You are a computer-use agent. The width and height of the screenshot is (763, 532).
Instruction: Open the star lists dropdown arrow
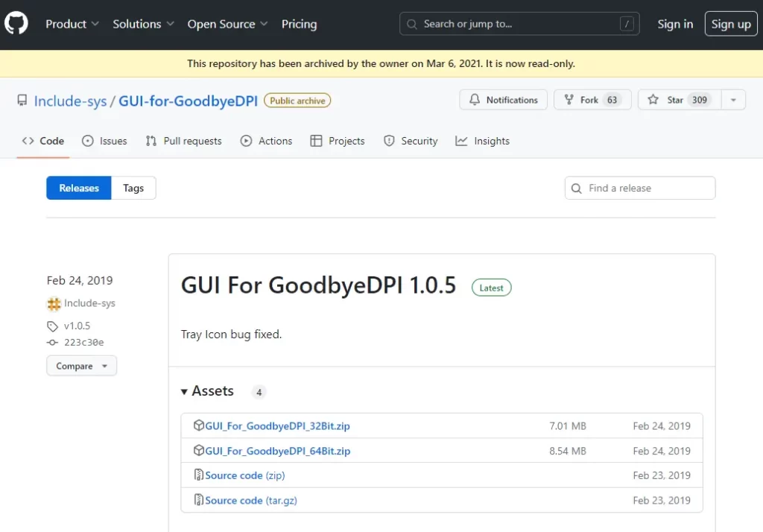[x=733, y=100]
